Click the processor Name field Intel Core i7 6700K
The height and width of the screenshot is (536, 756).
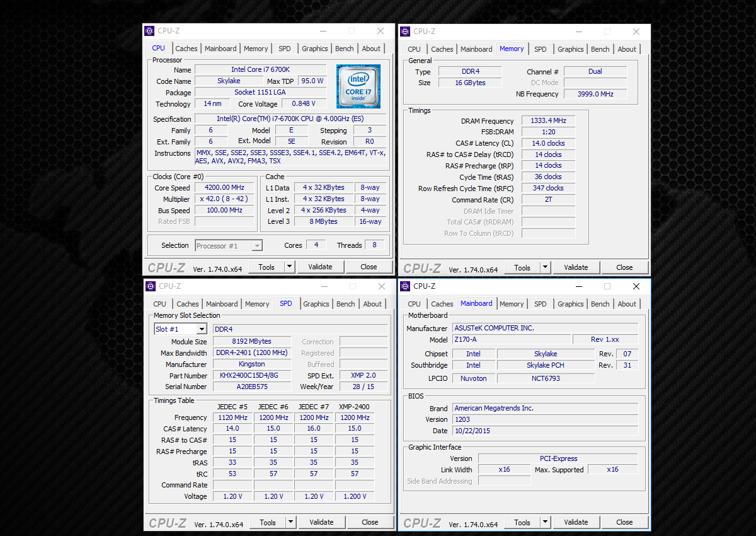click(260, 69)
